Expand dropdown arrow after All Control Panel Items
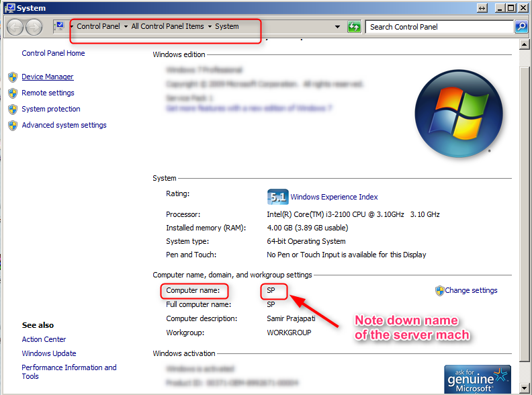532x395 pixels. point(210,26)
